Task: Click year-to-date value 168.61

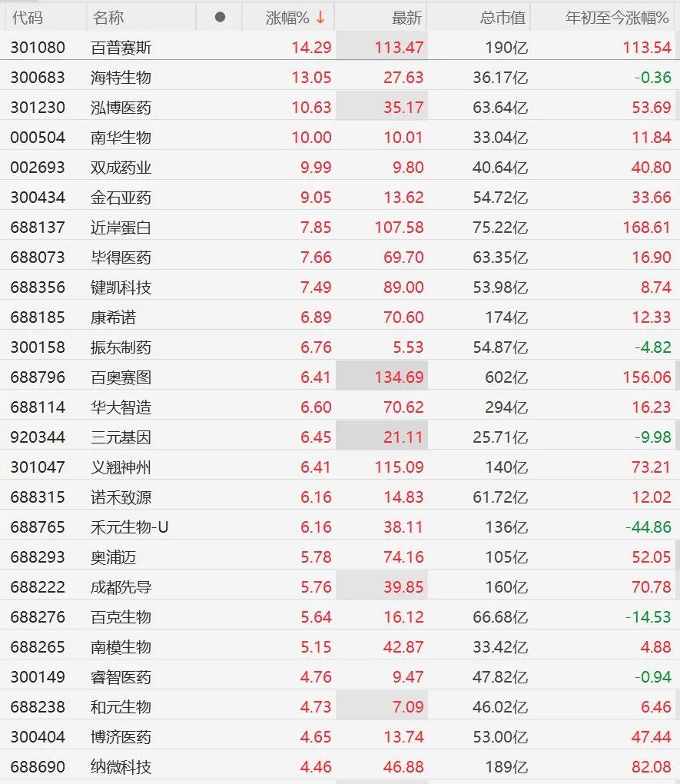Action: (x=646, y=228)
